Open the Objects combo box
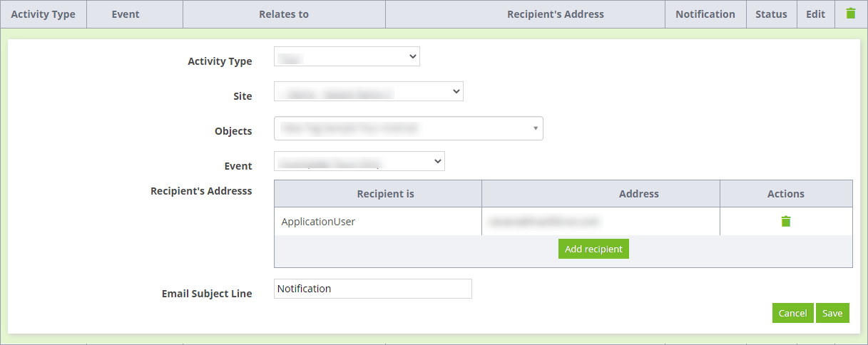This screenshot has height=345, width=868. (x=409, y=128)
